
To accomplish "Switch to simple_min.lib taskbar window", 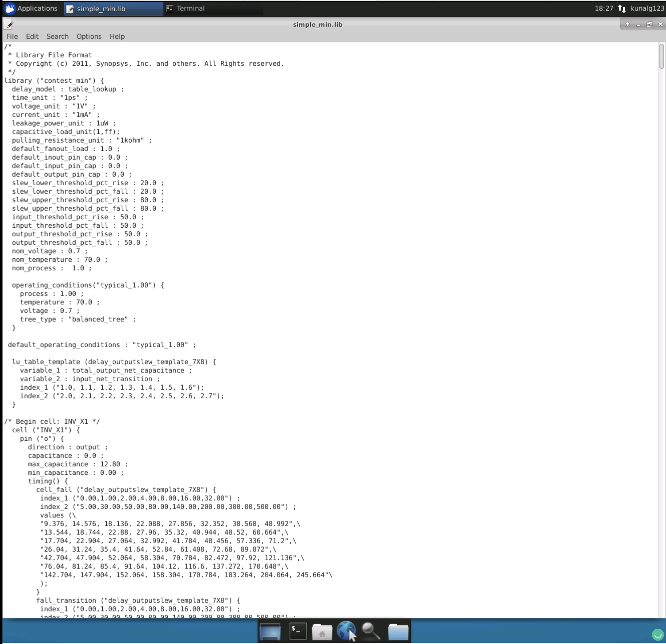I will click(x=113, y=9).
